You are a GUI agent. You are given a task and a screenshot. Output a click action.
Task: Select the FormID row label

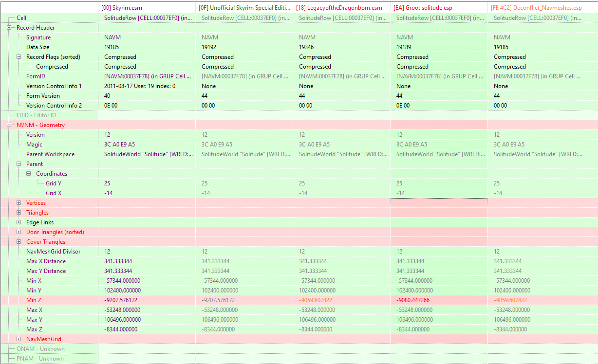(36, 76)
